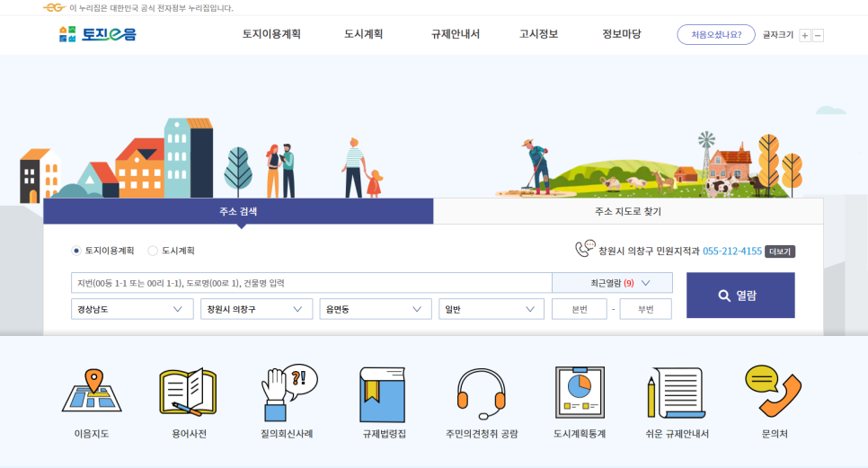
Task: Expand the 창원시 의창구 district dropdown
Action: pyautogui.click(x=256, y=309)
